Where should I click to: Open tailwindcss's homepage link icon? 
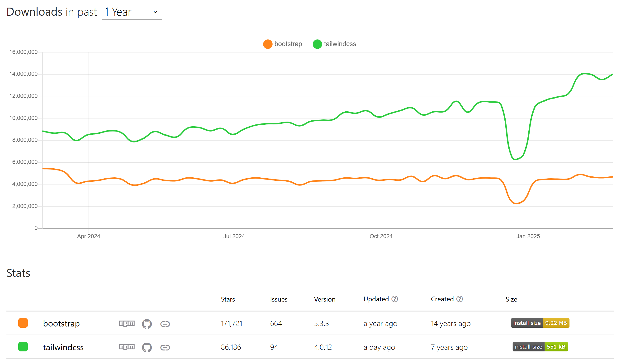coord(165,347)
